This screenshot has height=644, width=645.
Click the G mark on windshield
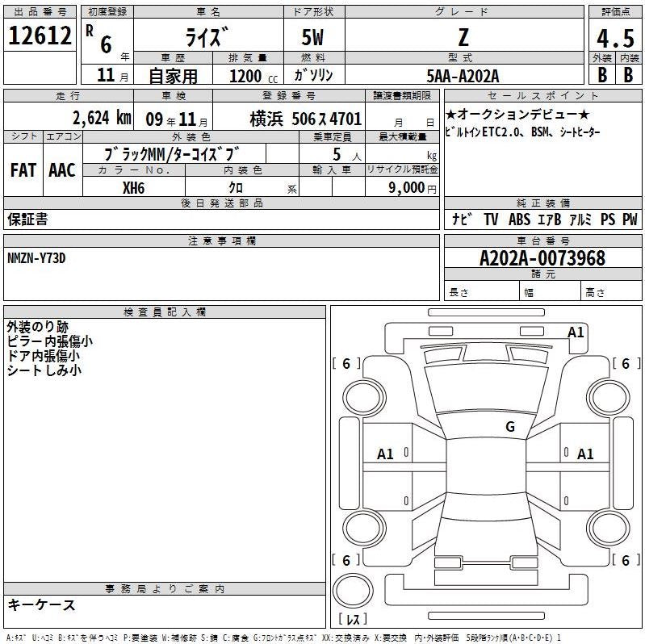pyautogui.click(x=510, y=426)
